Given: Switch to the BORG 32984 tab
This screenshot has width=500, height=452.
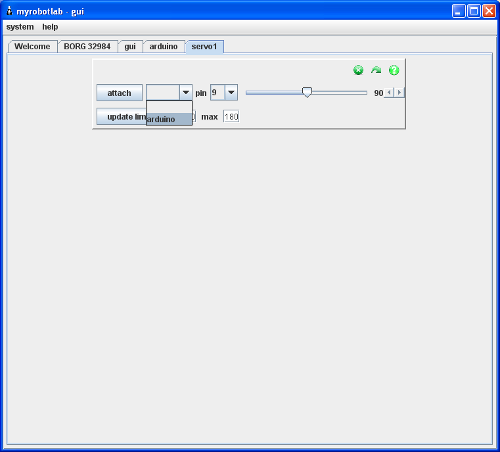Looking at the screenshot, I should pyautogui.click(x=87, y=46).
